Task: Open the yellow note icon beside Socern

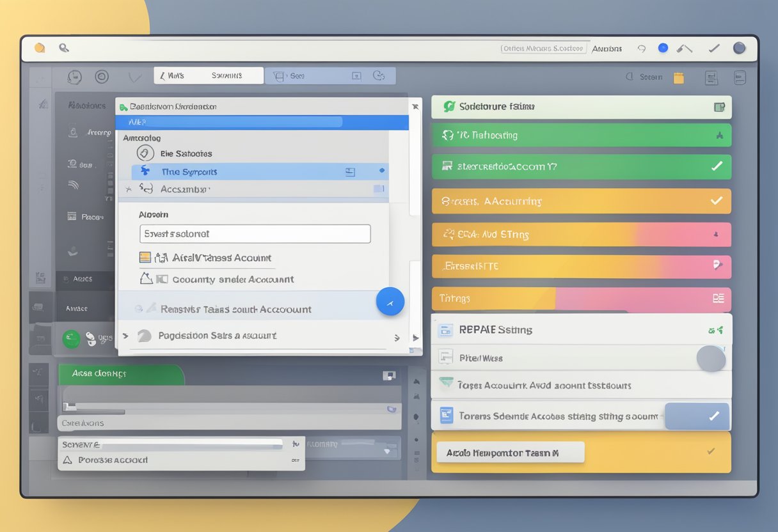Action: click(679, 77)
